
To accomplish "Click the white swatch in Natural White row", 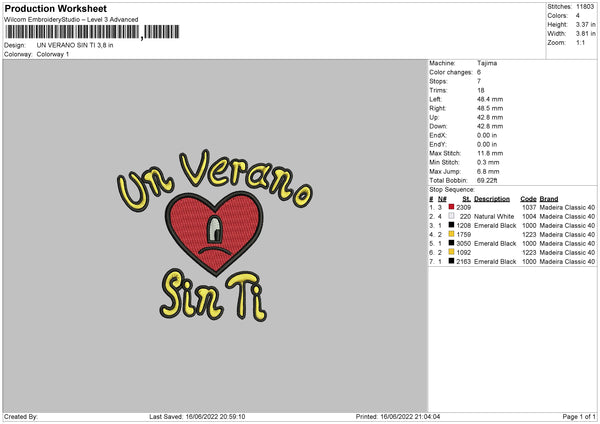I will pos(452,216).
